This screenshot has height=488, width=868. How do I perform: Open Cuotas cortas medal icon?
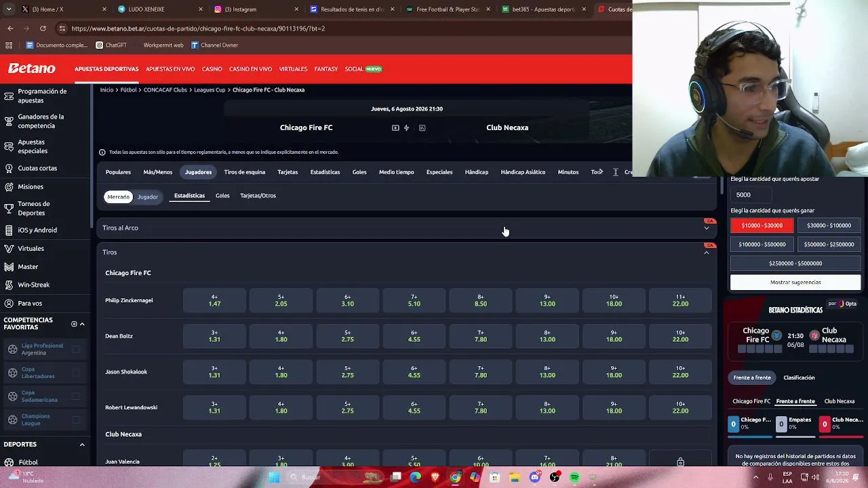(x=9, y=168)
